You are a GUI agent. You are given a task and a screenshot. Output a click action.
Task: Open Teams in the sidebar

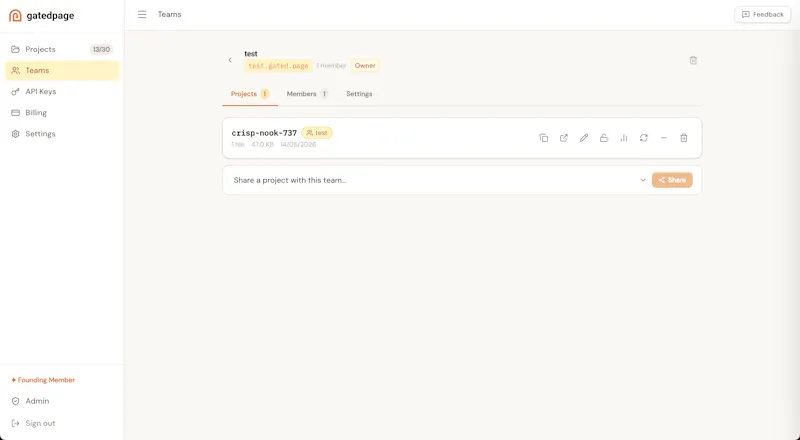pyautogui.click(x=62, y=70)
